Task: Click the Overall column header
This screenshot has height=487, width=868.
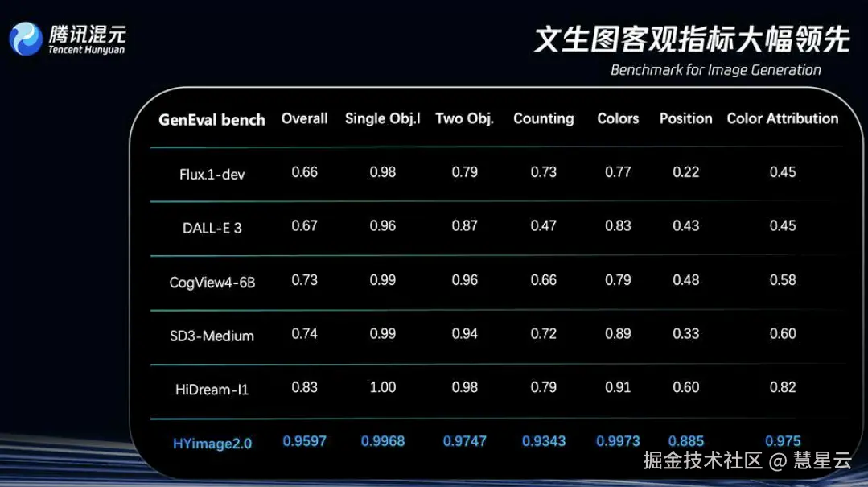Action: tap(304, 118)
